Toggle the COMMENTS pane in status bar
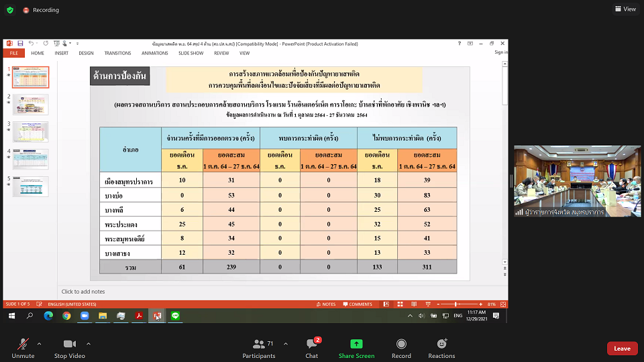 coord(358,304)
